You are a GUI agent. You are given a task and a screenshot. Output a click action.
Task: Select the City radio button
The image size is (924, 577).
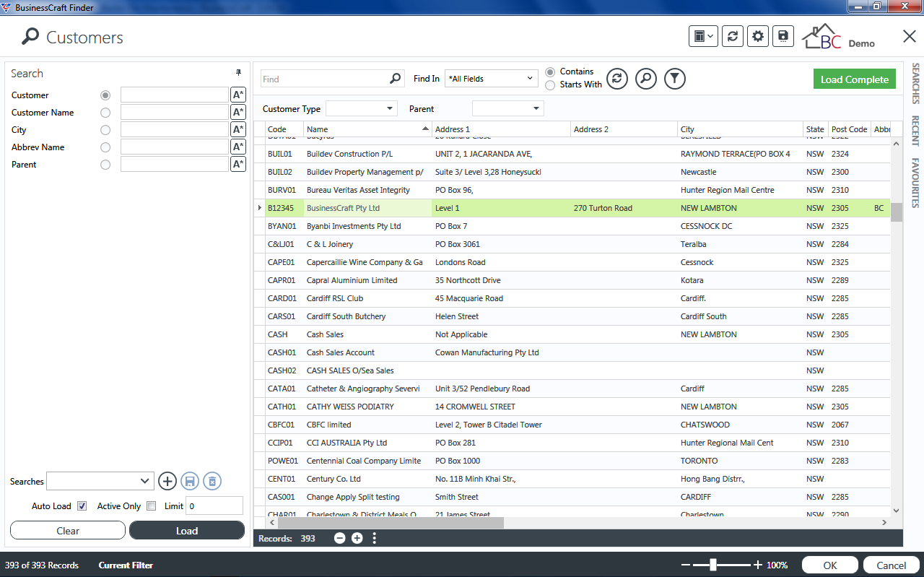(x=106, y=130)
